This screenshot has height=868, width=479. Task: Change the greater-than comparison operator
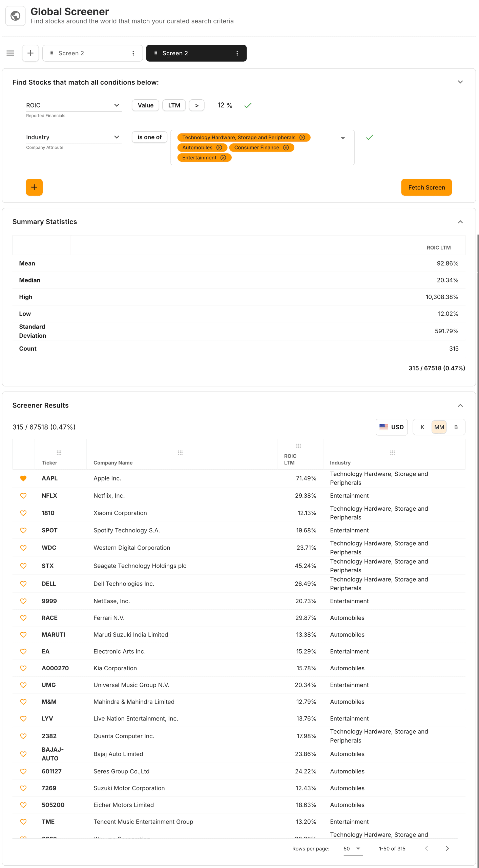196,105
